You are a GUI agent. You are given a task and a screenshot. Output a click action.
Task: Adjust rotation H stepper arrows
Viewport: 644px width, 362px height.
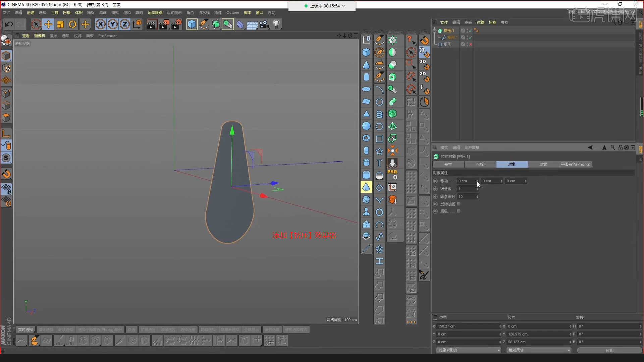[640, 326]
